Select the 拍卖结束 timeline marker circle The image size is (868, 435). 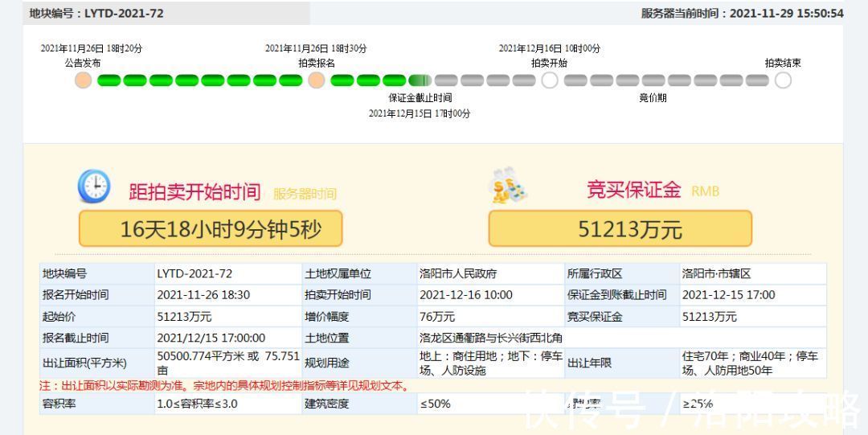click(783, 80)
